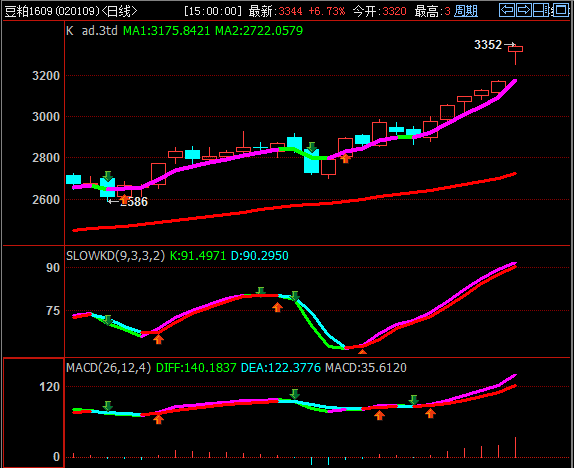Screen dimensions: 574x468
Task: Click the left arrow back navigation icon
Action: [507, 10]
